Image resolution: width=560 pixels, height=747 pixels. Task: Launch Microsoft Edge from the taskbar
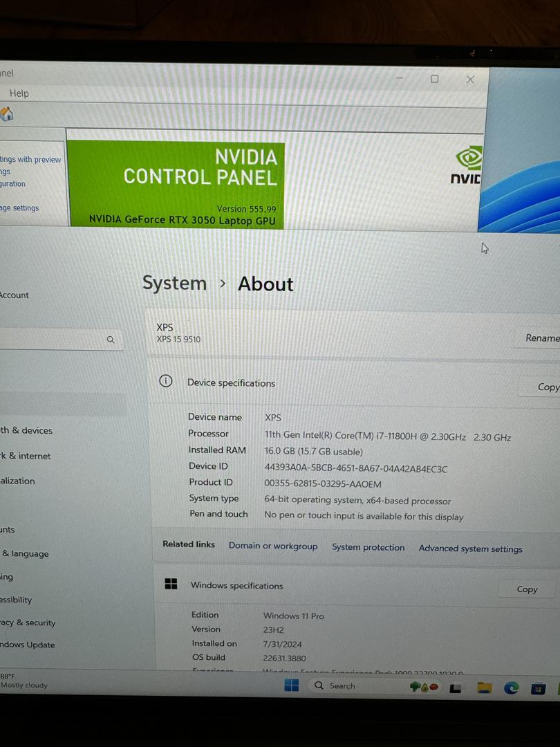tap(511, 687)
